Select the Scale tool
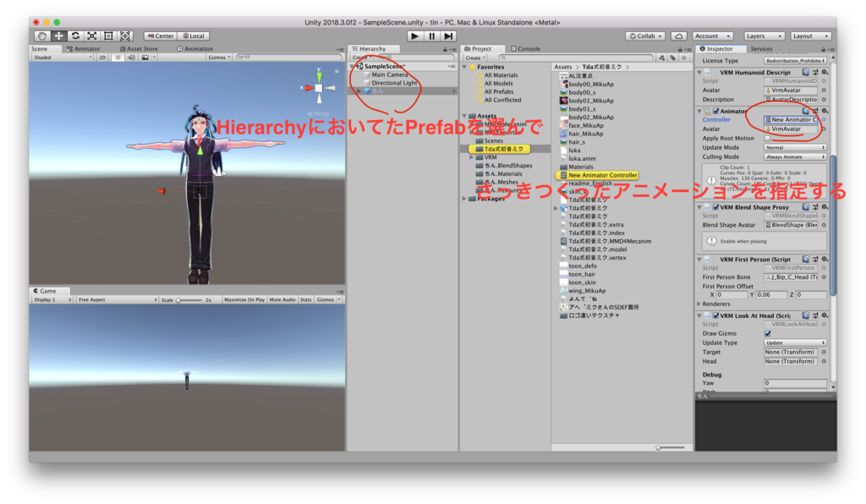 [x=91, y=36]
